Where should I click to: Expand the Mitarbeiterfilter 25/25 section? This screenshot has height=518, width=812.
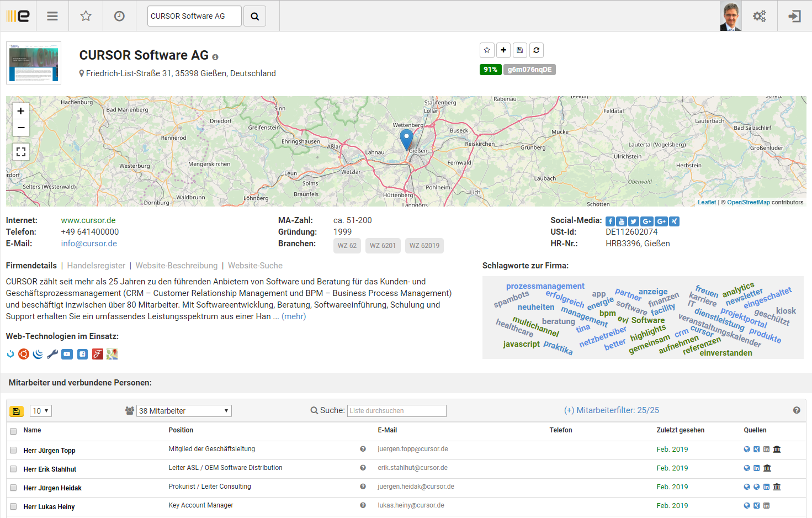611,410
